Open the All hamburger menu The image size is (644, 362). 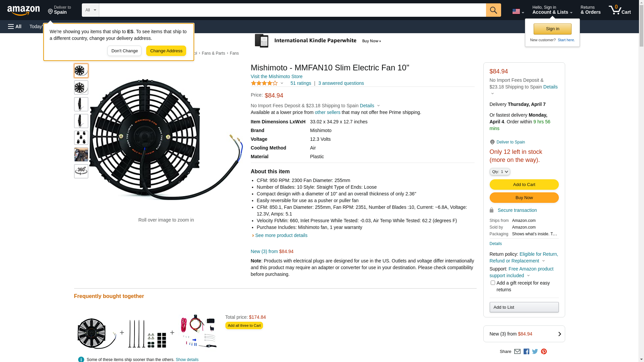coord(15,26)
